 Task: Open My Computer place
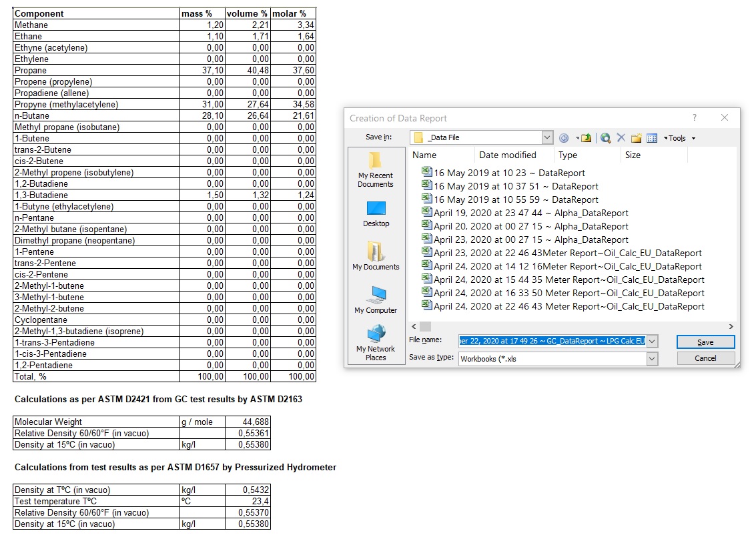tap(376, 300)
